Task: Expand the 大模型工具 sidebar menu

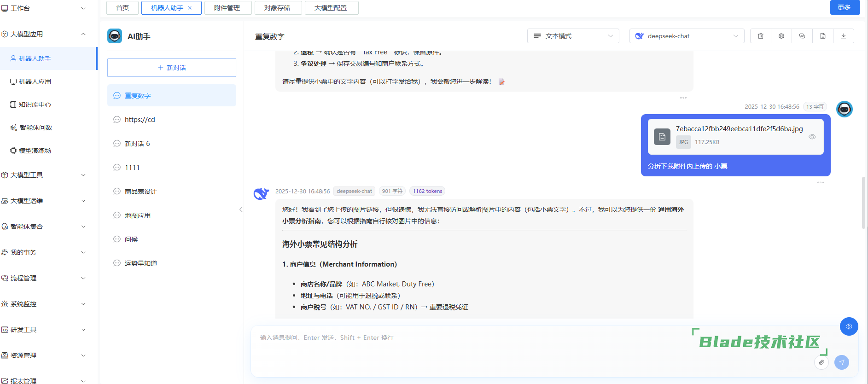Action: click(44, 175)
